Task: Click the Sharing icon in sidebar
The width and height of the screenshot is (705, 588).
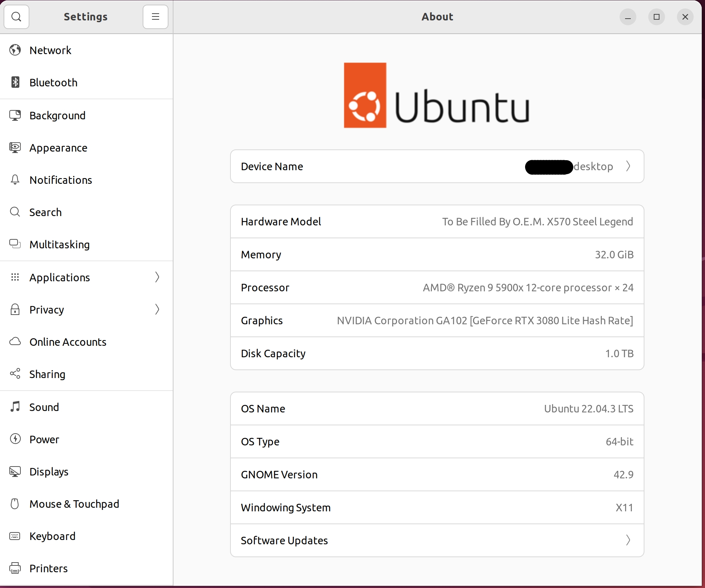Action: coord(15,374)
